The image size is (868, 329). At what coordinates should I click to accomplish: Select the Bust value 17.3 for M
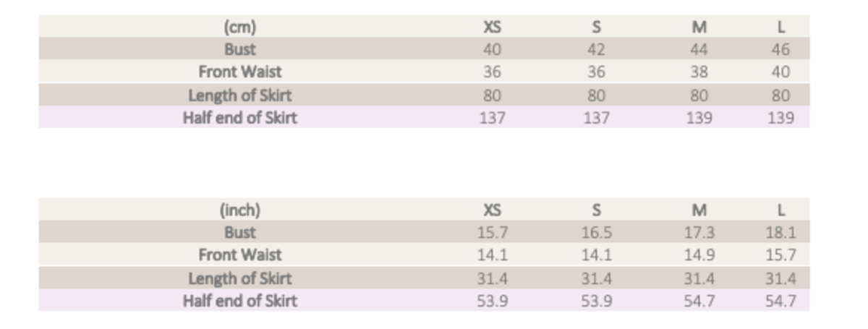click(x=699, y=233)
